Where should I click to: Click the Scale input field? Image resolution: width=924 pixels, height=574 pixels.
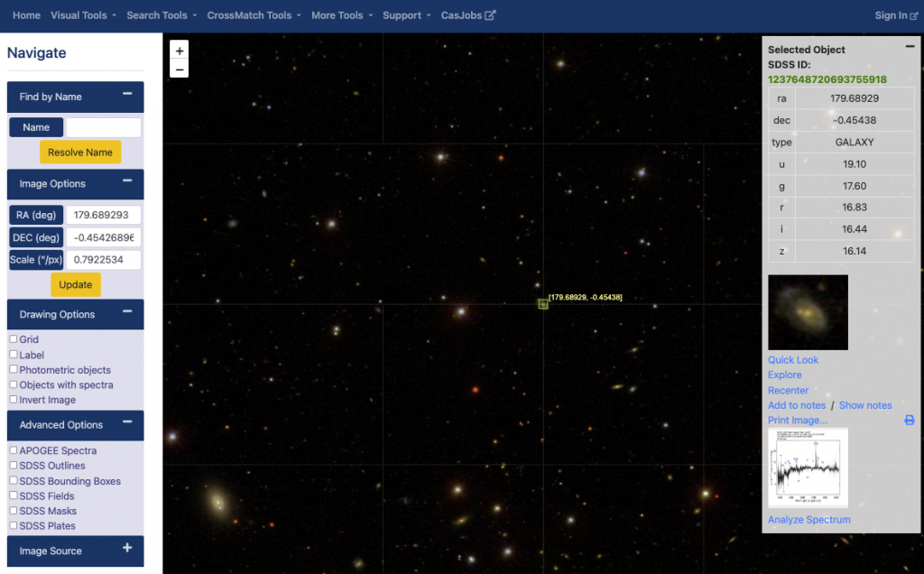pos(103,260)
